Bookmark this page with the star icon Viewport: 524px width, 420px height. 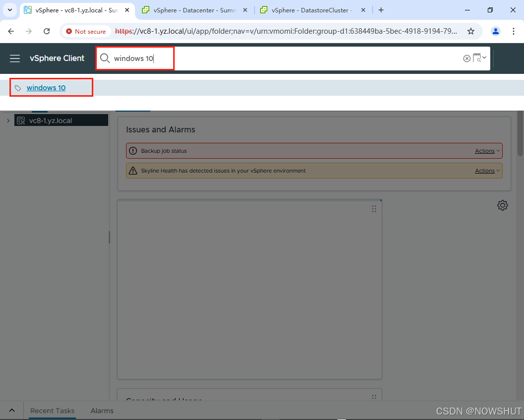(x=471, y=31)
